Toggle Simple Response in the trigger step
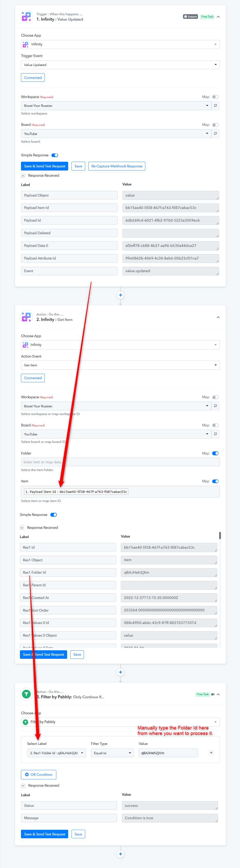The height and width of the screenshot is (868, 240). pos(55,155)
